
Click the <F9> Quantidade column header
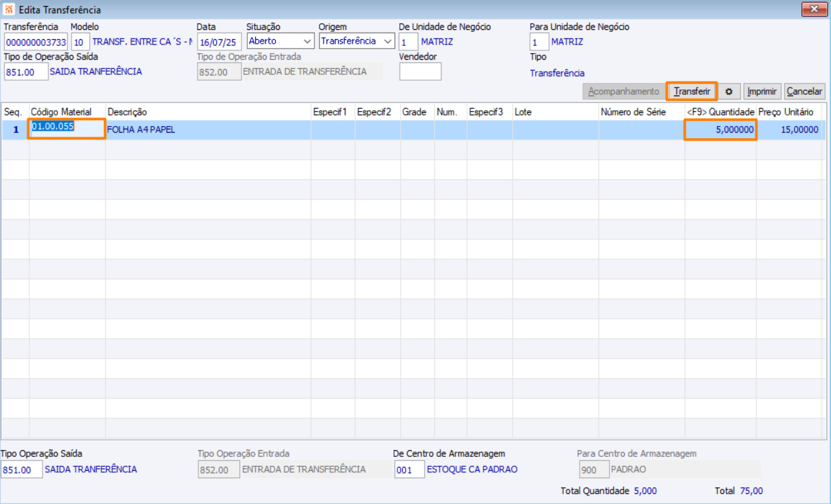[720, 112]
